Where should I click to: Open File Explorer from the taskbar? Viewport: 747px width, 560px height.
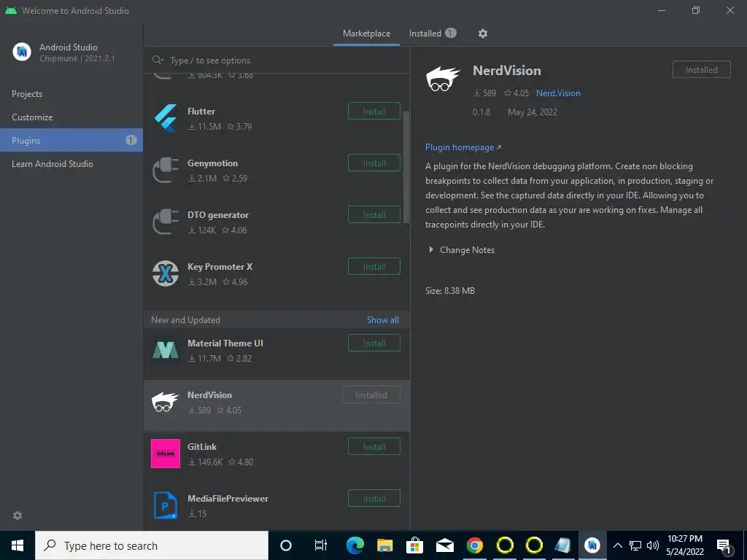[385, 545]
